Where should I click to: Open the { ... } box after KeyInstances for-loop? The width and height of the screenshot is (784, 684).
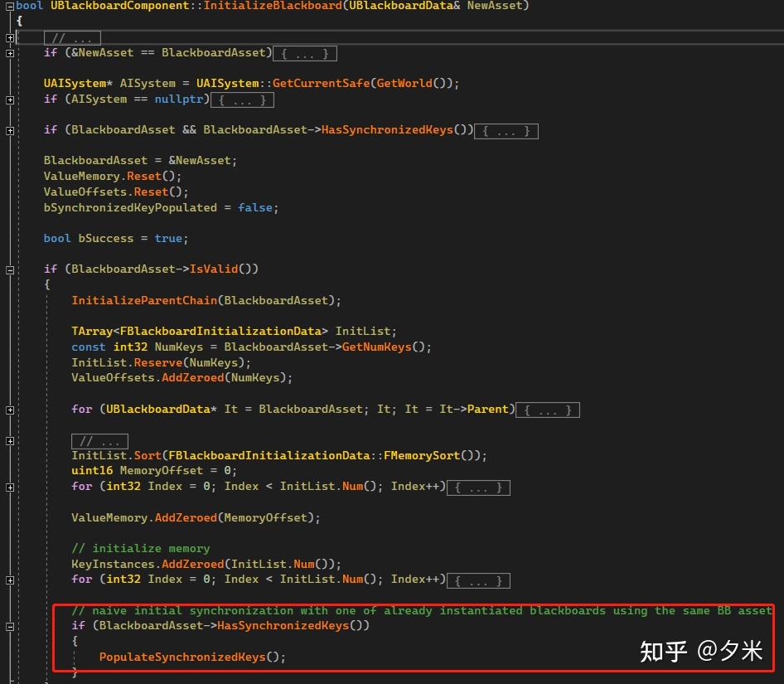pyautogui.click(x=478, y=581)
